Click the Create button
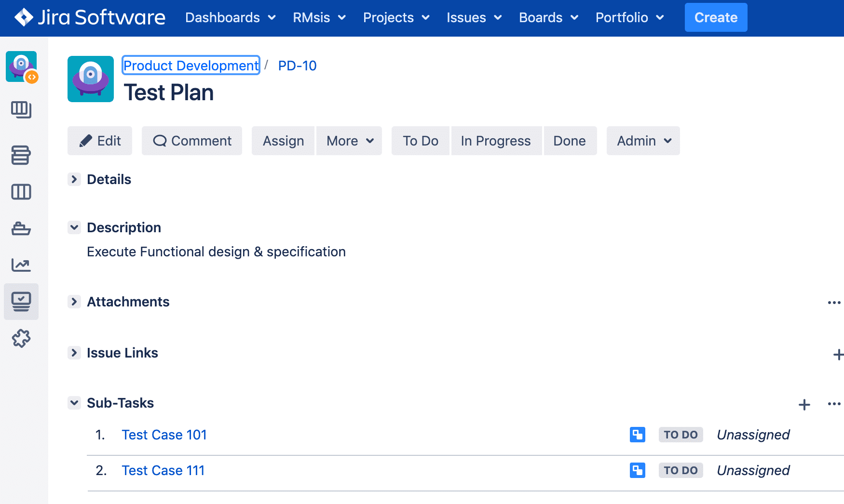Image resolution: width=844 pixels, height=504 pixels. 716,17
